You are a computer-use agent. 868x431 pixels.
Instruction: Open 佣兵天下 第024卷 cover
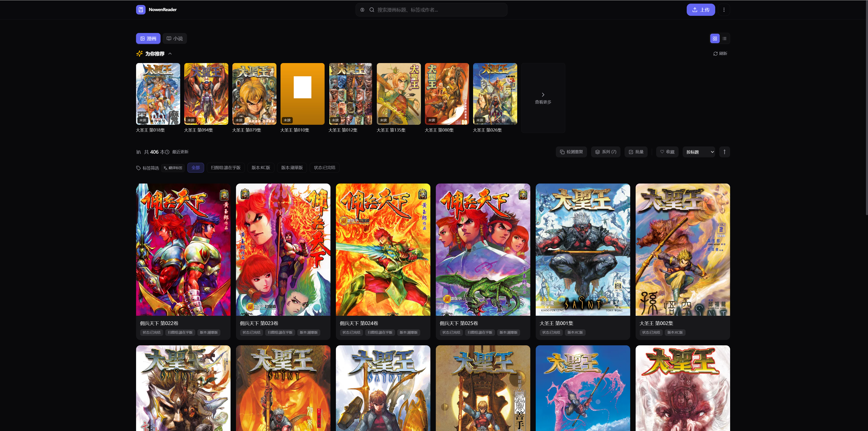click(383, 250)
